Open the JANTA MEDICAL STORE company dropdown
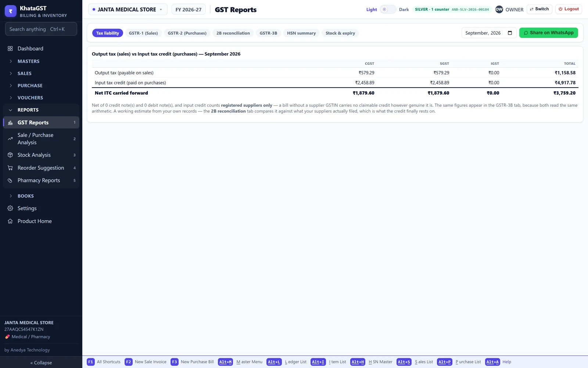 (x=128, y=10)
